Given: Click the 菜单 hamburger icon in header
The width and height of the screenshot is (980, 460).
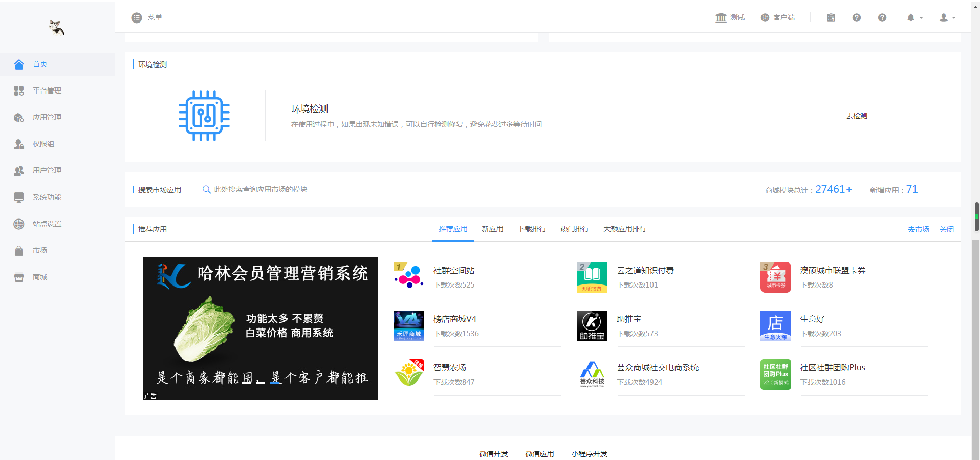Looking at the screenshot, I should (137, 18).
